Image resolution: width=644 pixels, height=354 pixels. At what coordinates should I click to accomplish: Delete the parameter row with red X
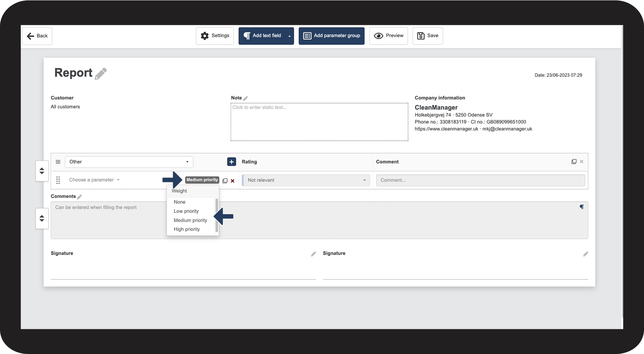233,181
